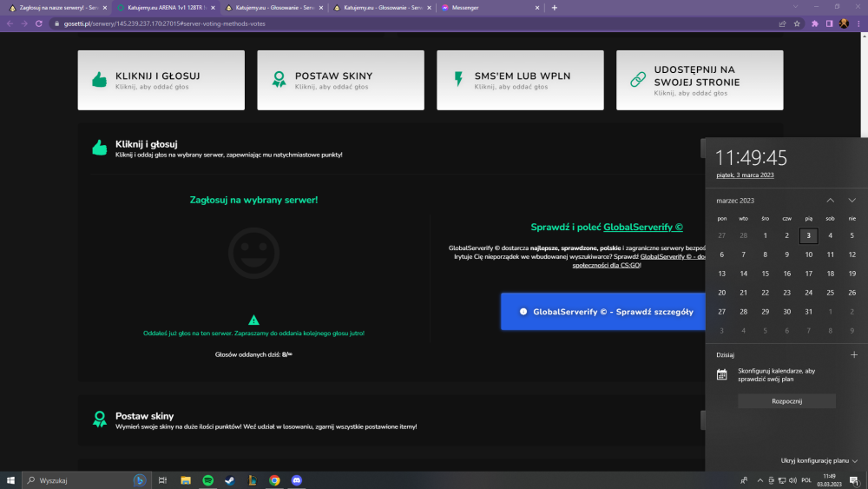The width and height of the screenshot is (868, 489).
Task: Open network icon in system tray
Action: pos(782,480)
